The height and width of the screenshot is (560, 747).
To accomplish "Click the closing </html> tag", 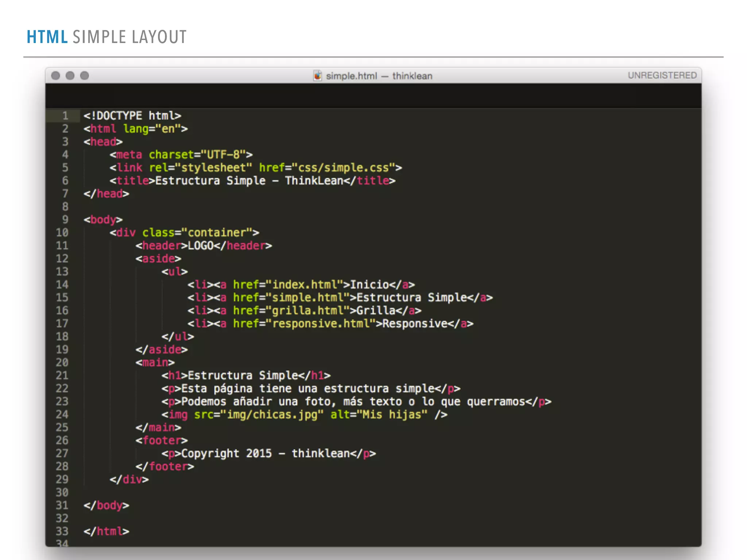I will pyautogui.click(x=107, y=531).
